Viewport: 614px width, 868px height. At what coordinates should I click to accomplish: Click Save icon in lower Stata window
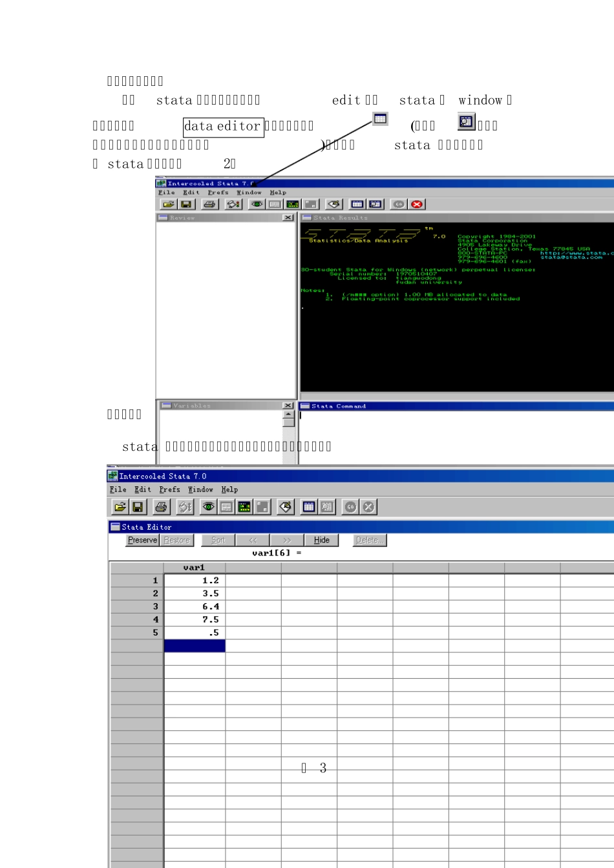138,507
